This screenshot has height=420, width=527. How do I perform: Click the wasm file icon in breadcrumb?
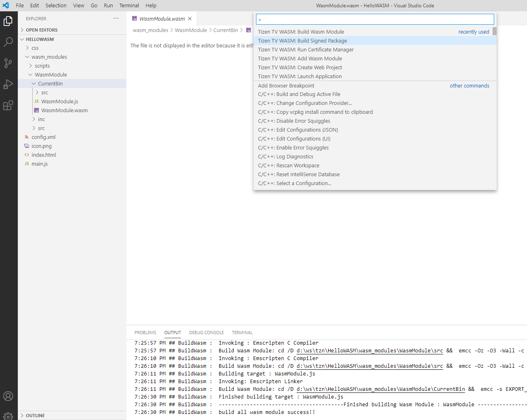[249, 30]
